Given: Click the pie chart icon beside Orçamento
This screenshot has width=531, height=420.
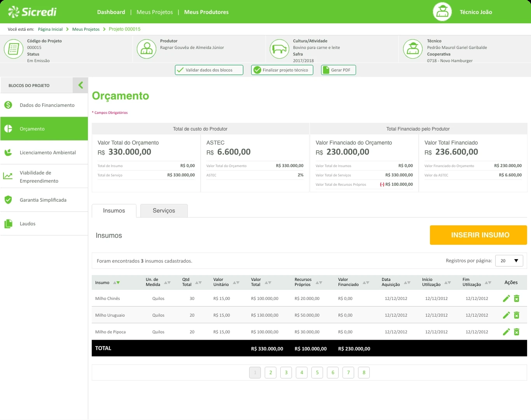Looking at the screenshot, I should pyautogui.click(x=8, y=129).
